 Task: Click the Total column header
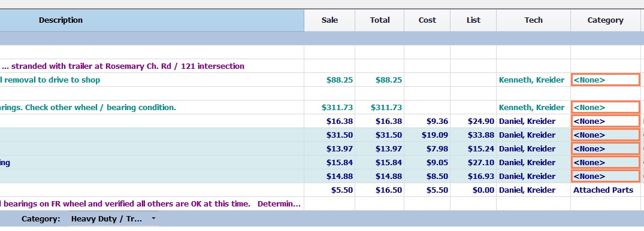tap(379, 20)
